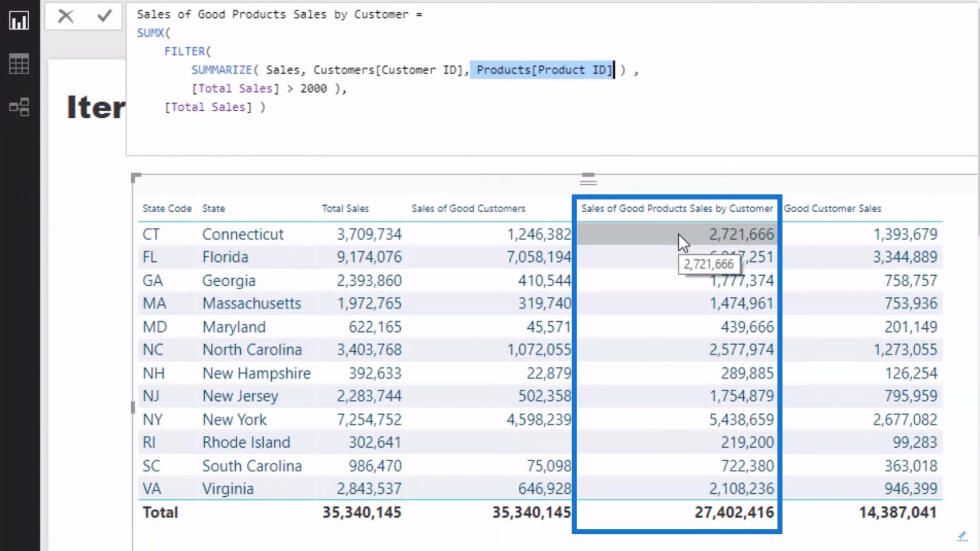Click the Total row 27,402,416 value
The width and height of the screenshot is (980, 551).
(734, 512)
